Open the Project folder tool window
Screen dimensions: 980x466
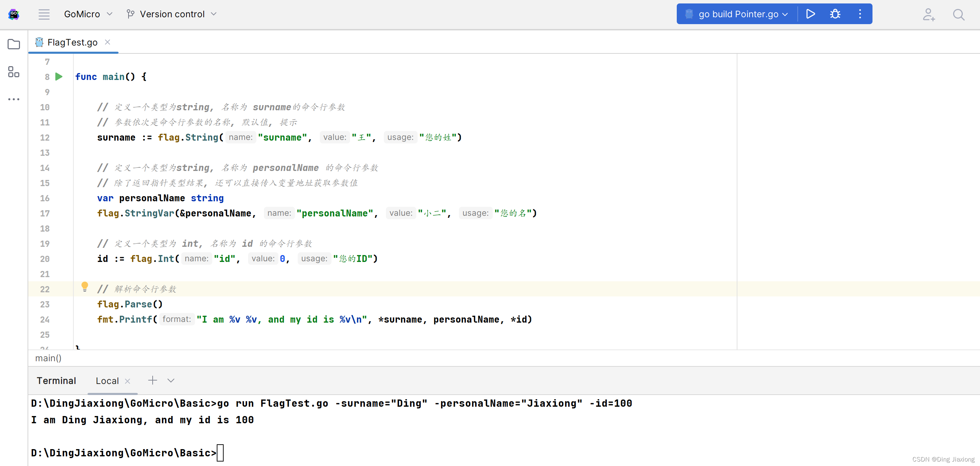pyautogui.click(x=14, y=44)
